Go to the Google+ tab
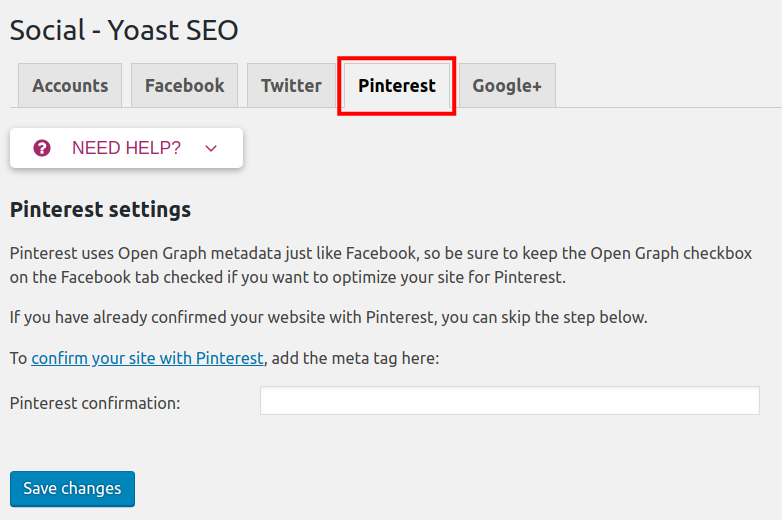The image size is (782, 520). pos(507,86)
